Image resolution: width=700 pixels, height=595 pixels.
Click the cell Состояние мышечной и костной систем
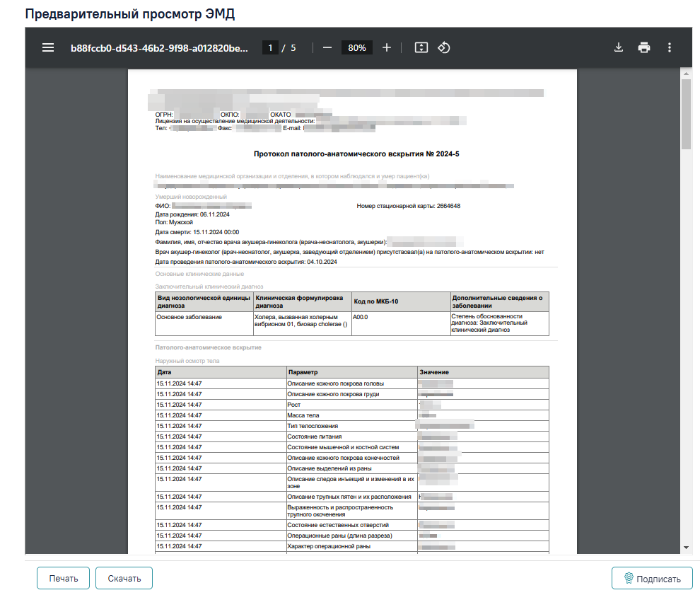point(352,447)
